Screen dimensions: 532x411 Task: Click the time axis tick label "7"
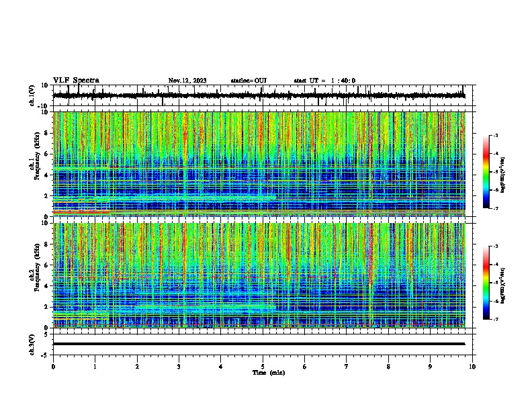click(347, 367)
